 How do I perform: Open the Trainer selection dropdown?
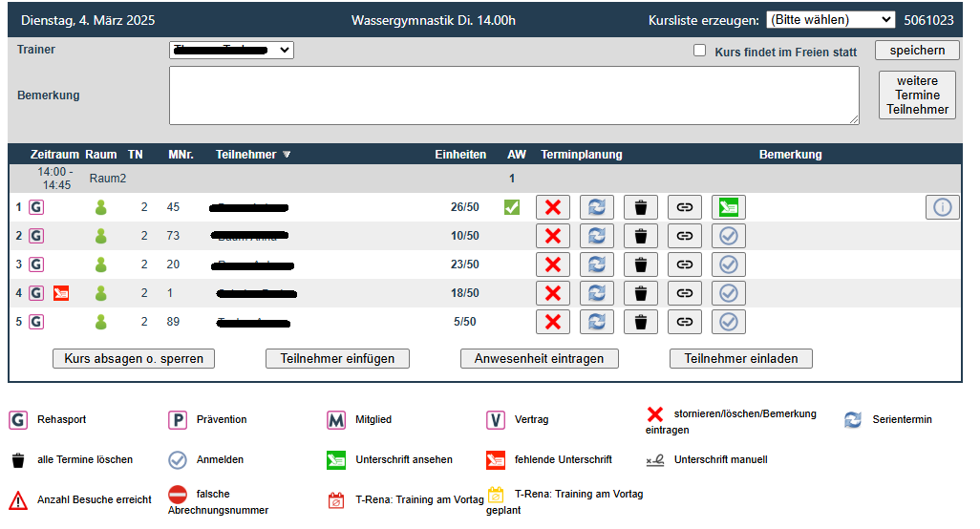(x=231, y=51)
